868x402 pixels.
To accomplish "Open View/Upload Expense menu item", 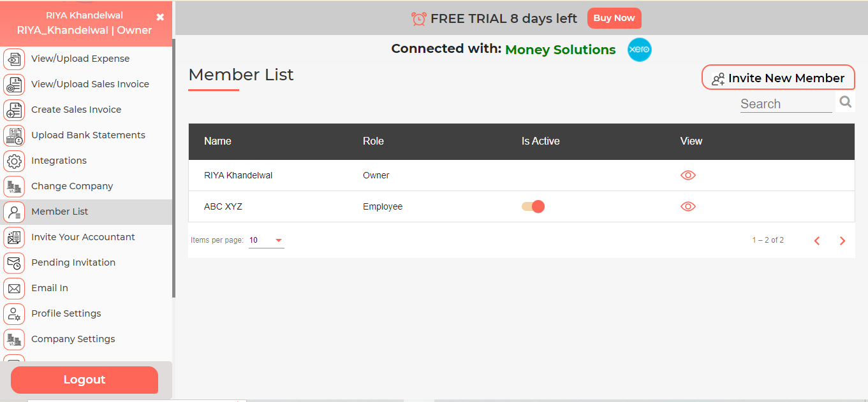I will 86,59.
